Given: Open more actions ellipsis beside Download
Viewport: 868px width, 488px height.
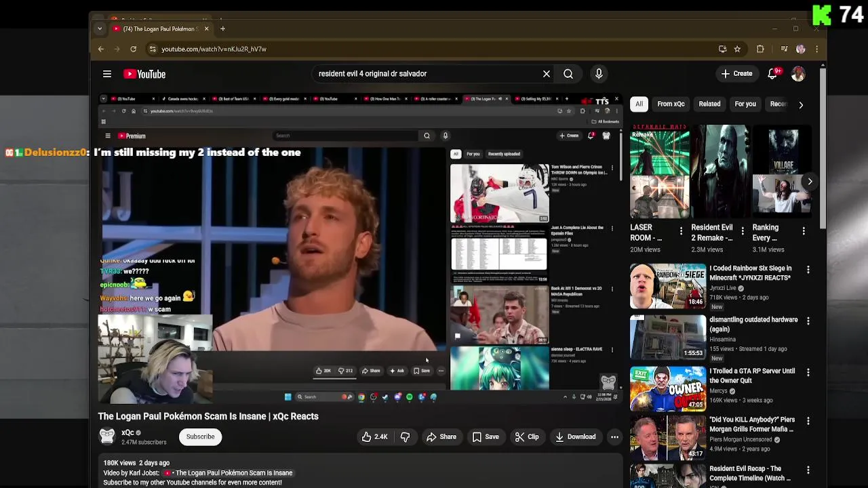Looking at the screenshot, I should 614,437.
